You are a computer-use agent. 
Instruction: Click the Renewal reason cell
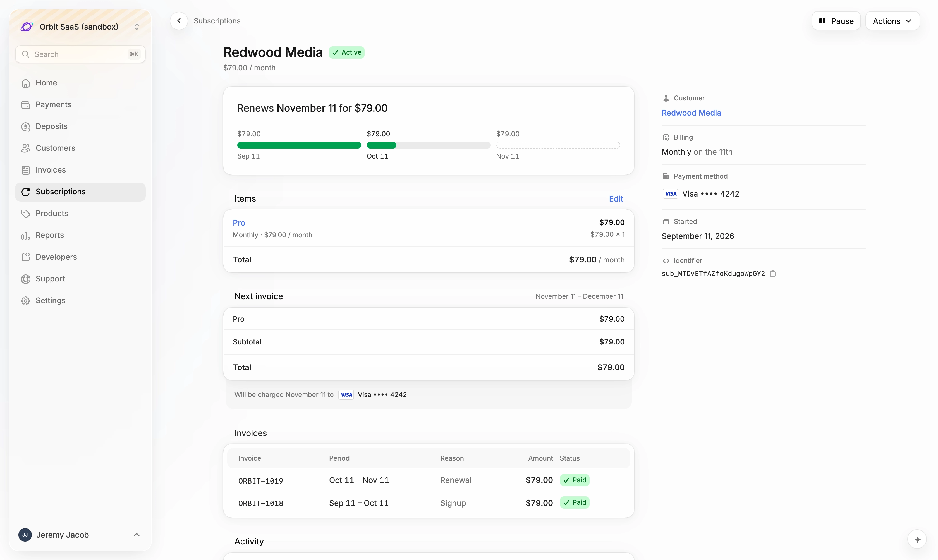(x=456, y=480)
